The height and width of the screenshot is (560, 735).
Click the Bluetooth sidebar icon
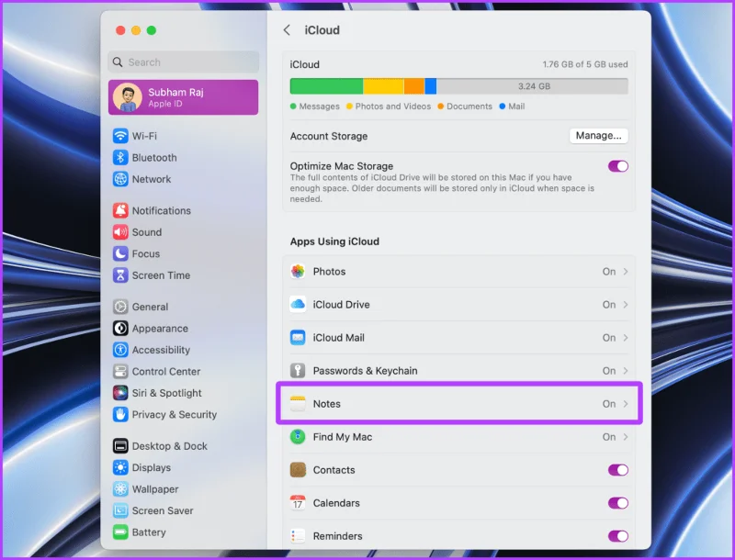pos(120,157)
